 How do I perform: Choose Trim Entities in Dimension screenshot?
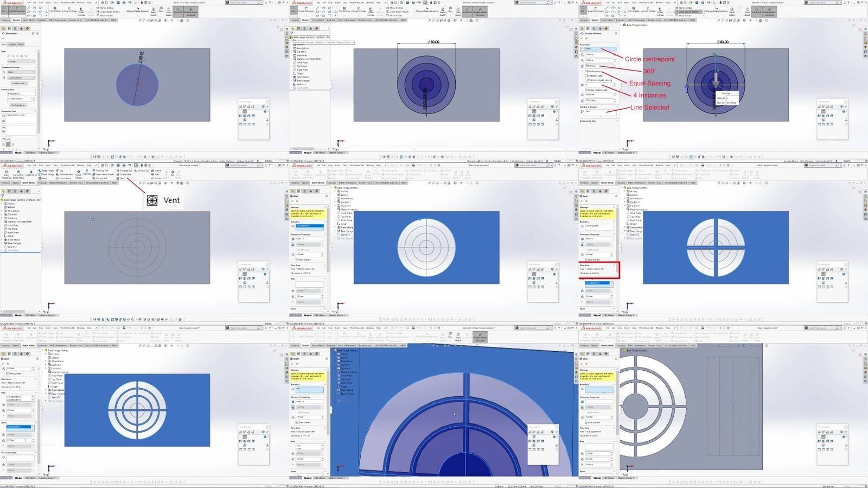click(55, 10)
